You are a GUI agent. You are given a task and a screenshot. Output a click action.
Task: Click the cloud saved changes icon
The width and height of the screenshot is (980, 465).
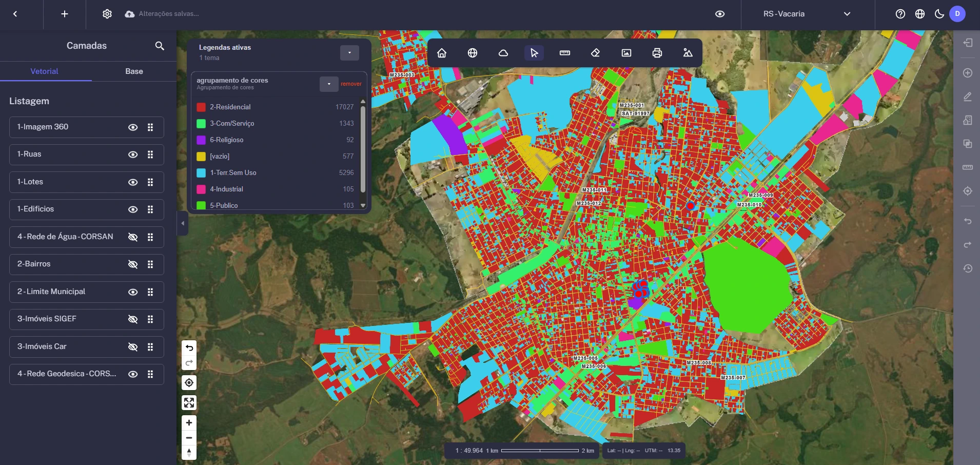coord(130,14)
